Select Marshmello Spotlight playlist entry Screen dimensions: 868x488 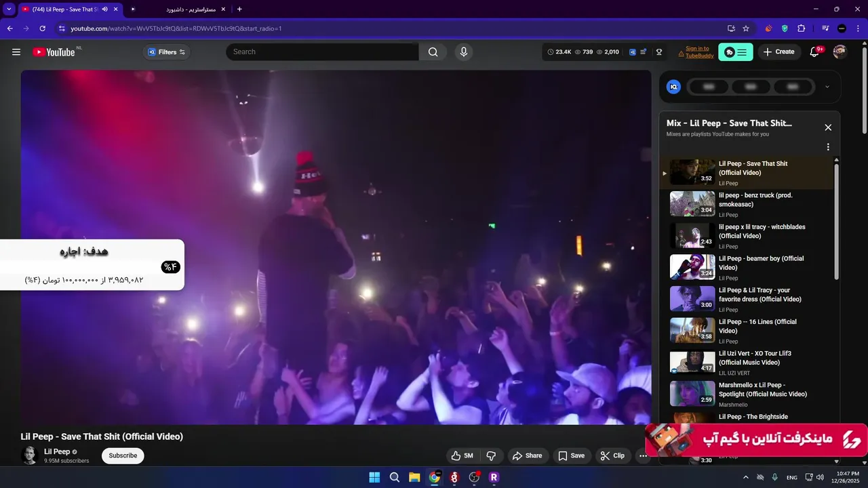[747, 394]
